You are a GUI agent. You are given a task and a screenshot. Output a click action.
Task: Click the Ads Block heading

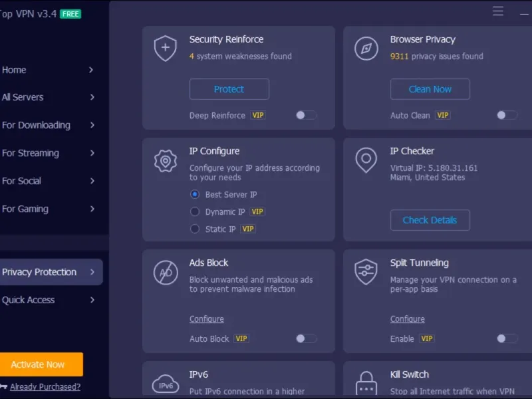[x=209, y=263]
